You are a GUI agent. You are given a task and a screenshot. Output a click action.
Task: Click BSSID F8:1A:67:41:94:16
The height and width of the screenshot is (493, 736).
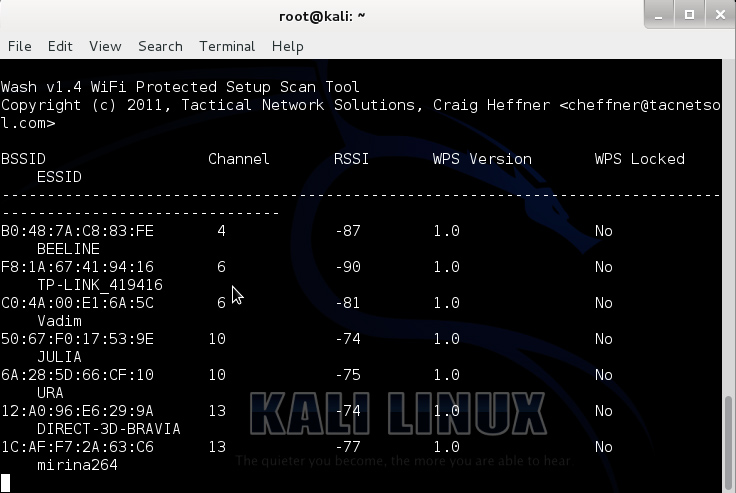[77, 267]
